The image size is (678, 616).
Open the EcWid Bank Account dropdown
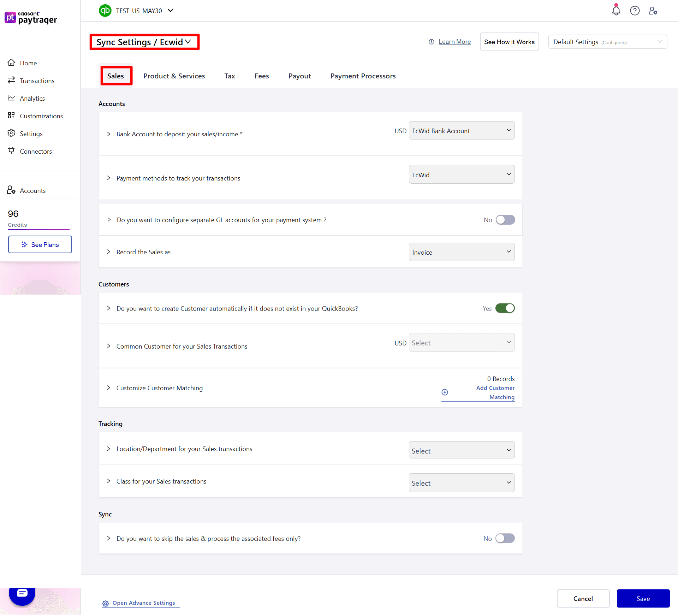[x=461, y=130]
